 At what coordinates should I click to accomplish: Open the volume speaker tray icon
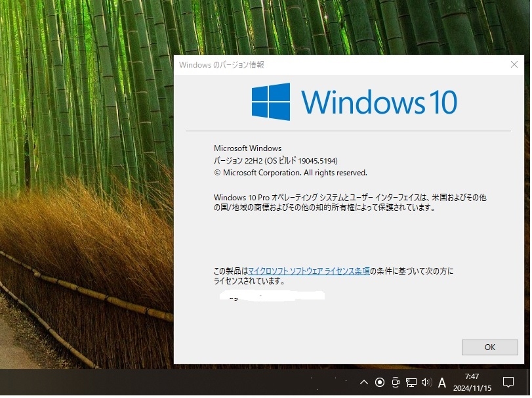coord(426,382)
